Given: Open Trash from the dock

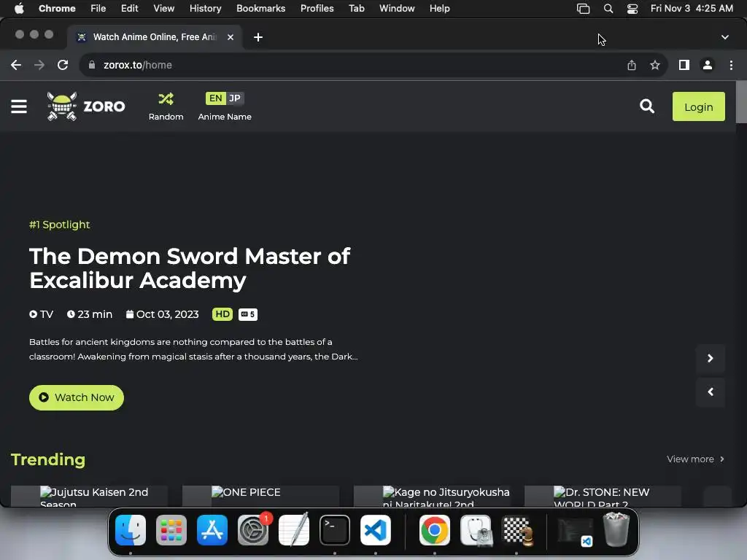Looking at the screenshot, I should 616,530.
